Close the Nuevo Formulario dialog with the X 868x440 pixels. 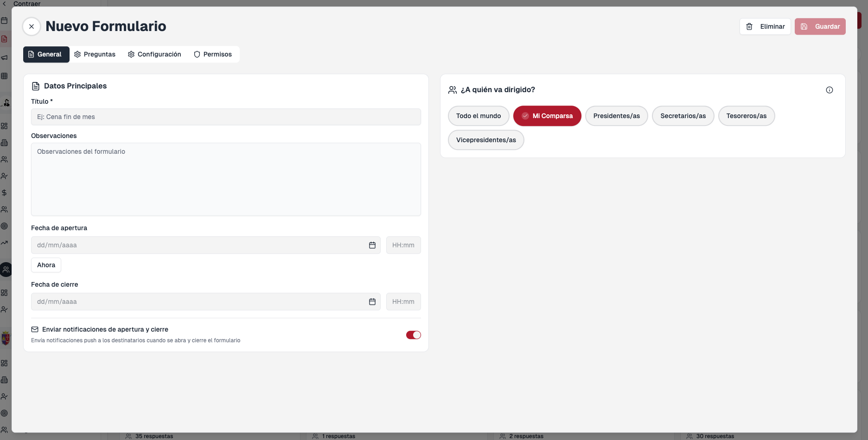32,26
